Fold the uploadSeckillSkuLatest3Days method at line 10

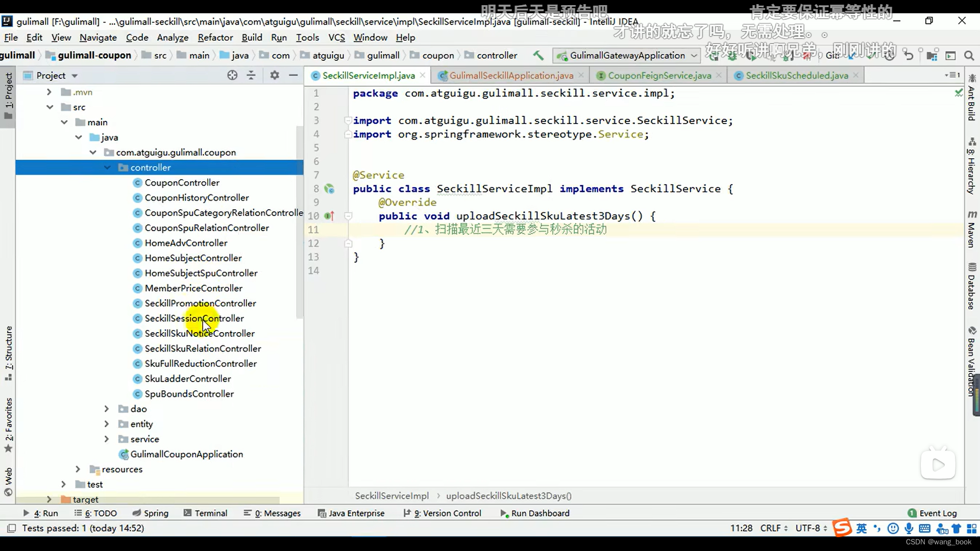point(348,216)
